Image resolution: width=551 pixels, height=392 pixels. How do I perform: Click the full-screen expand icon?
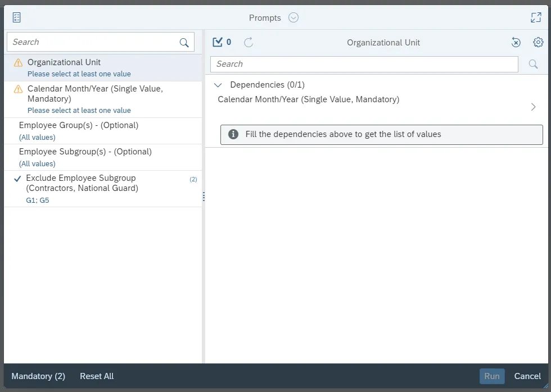pos(536,17)
